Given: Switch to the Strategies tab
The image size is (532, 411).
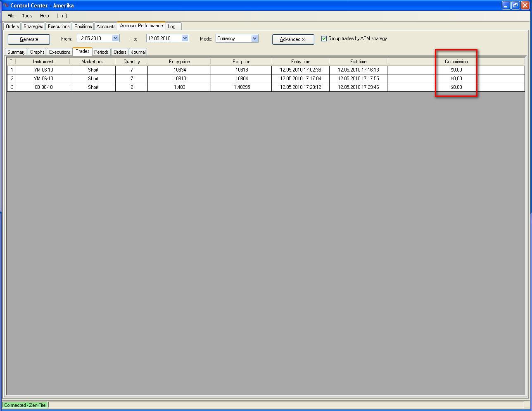Looking at the screenshot, I should tap(33, 26).
